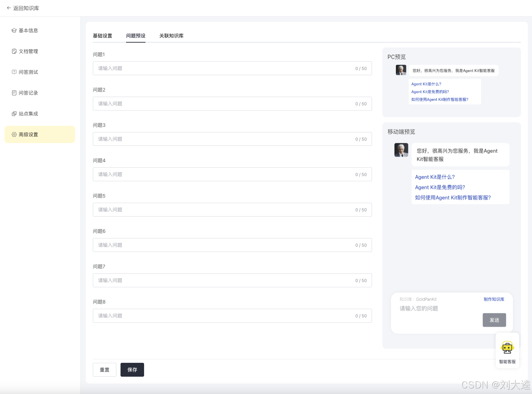Click the 发送 button in mobile preview
532x394 pixels.
coord(494,320)
